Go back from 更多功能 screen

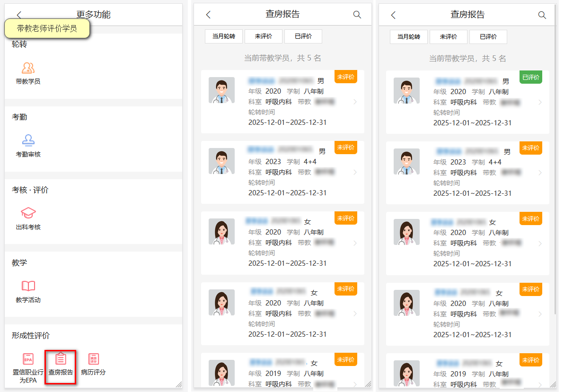click(x=19, y=15)
